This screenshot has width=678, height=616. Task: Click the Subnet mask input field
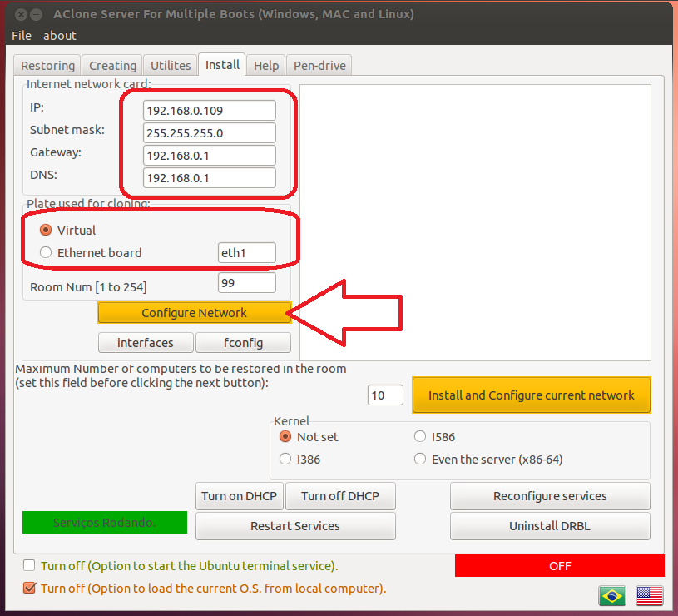(x=210, y=133)
